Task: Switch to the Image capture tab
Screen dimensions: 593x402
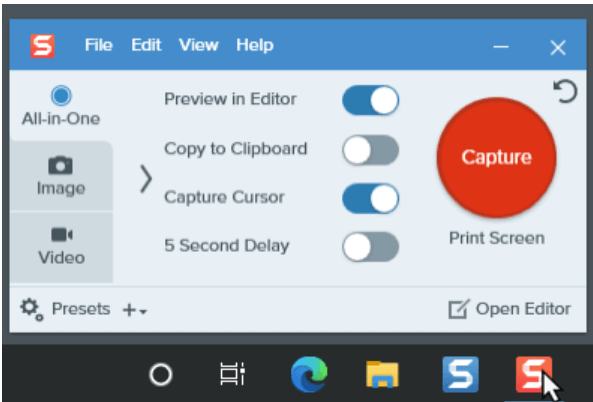Action: click(x=61, y=175)
